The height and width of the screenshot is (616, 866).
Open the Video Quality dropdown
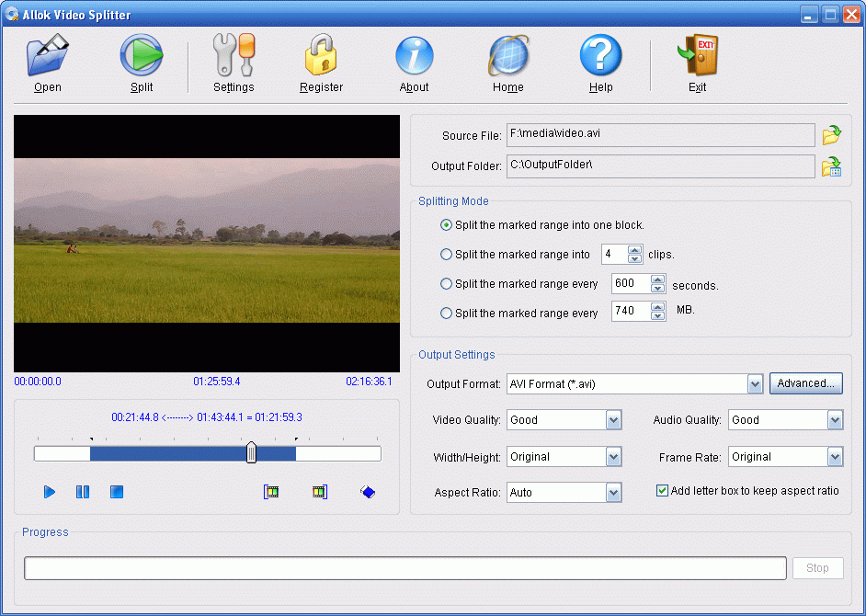pos(614,420)
